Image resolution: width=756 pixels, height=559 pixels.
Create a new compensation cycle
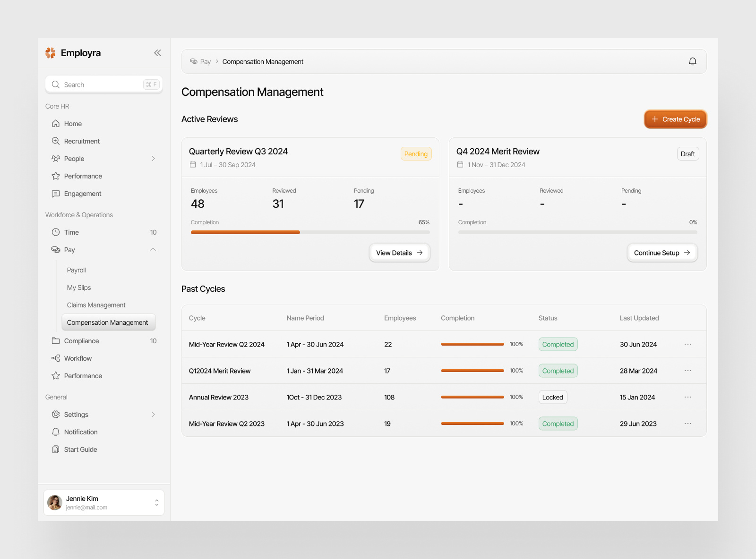[x=675, y=119]
